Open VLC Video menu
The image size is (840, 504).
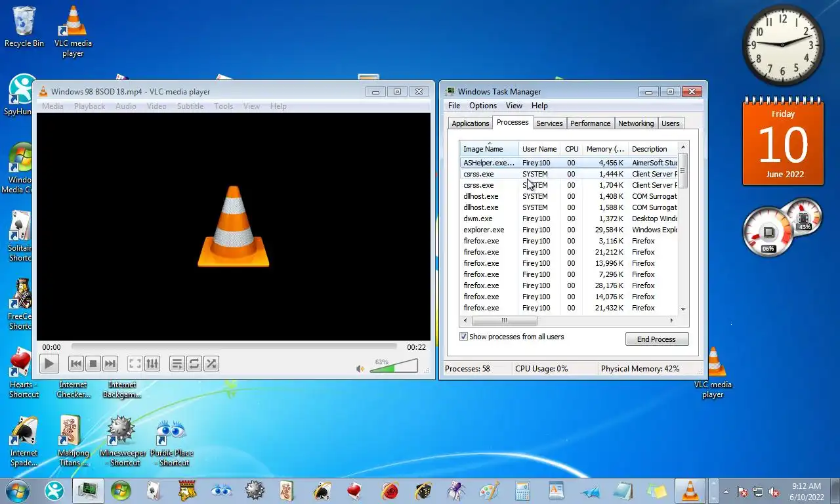point(156,106)
